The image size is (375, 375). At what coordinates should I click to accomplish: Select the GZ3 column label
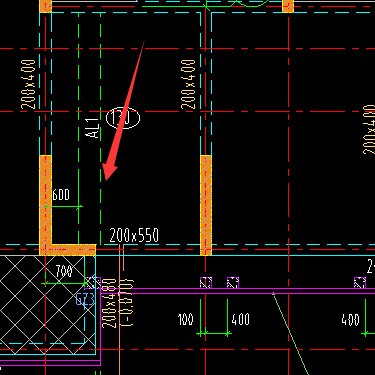(x=85, y=299)
